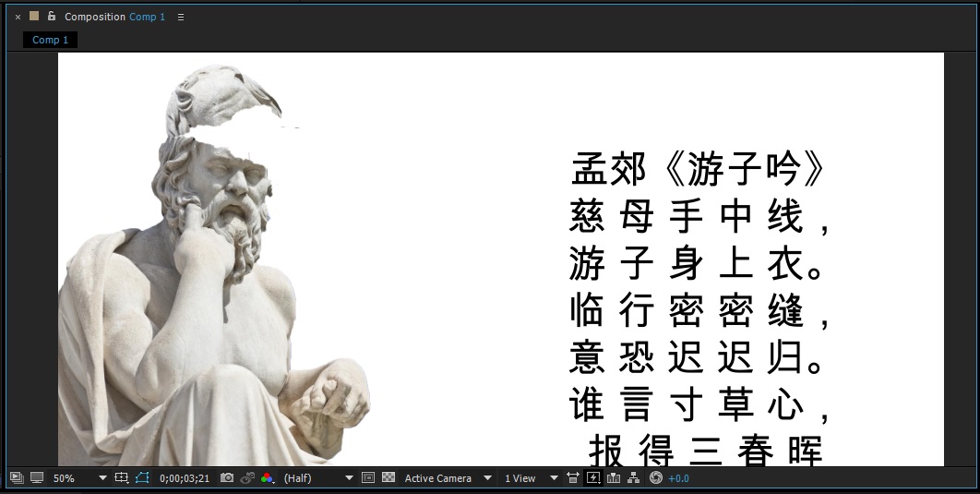Close the Composition panel tab

(x=18, y=17)
